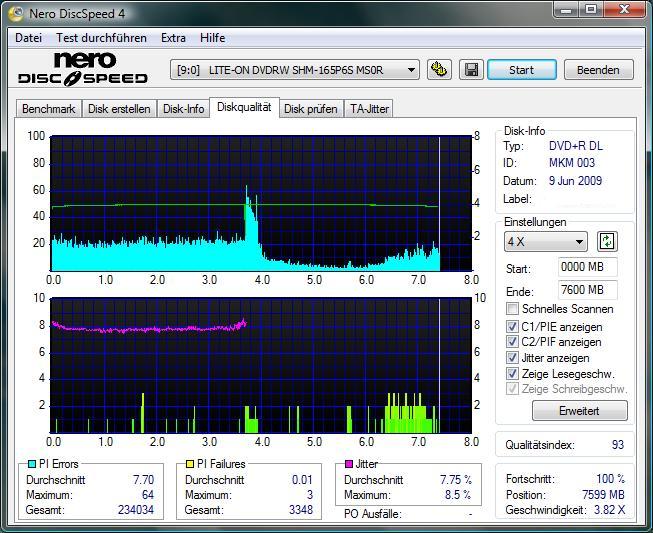Uncheck Zeige Lesegeschw. checkbox
The width and height of the screenshot is (653, 533).
point(513,373)
